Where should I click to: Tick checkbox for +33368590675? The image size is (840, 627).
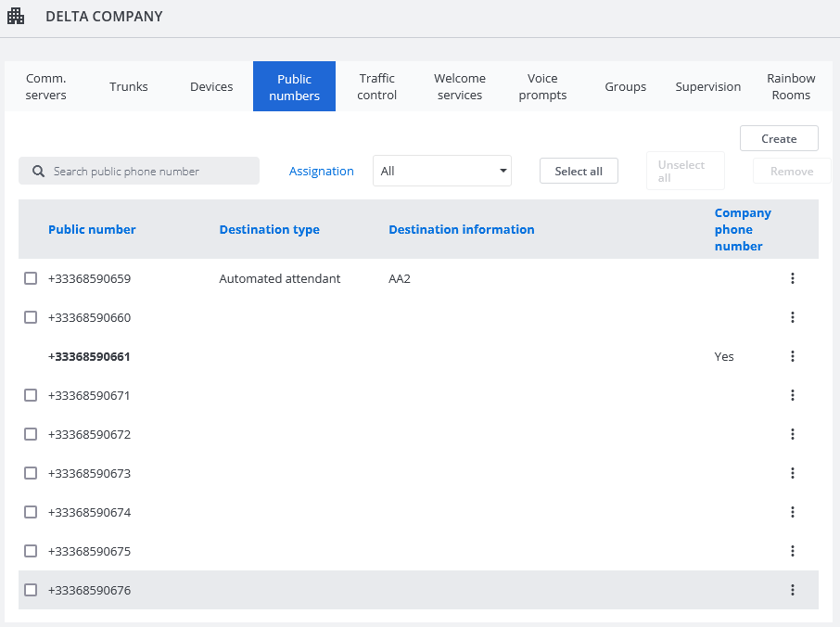click(31, 551)
